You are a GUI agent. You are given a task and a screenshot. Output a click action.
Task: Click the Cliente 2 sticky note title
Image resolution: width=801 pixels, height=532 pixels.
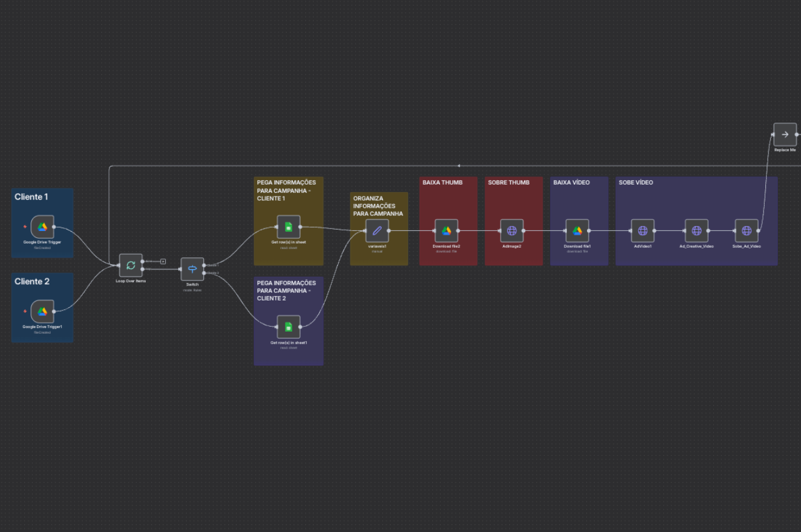point(32,282)
